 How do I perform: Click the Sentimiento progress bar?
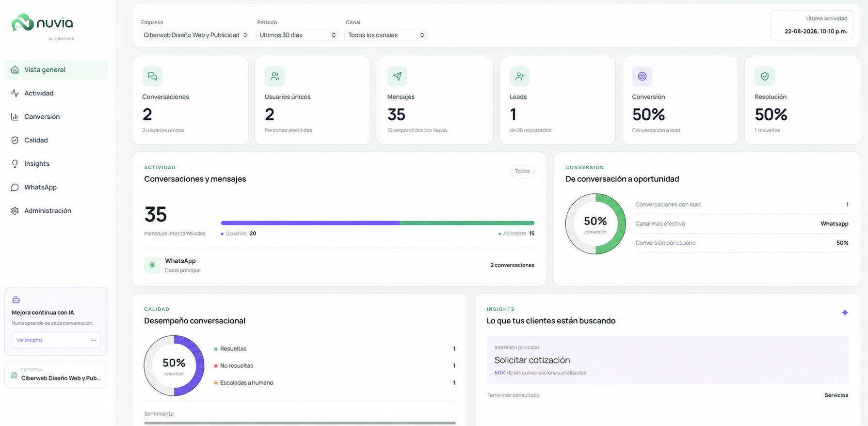(x=300, y=423)
